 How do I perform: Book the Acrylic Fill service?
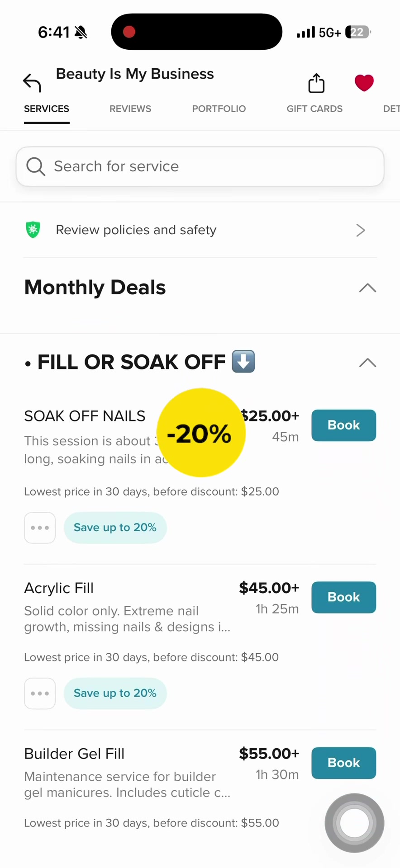tap(343, 597)
